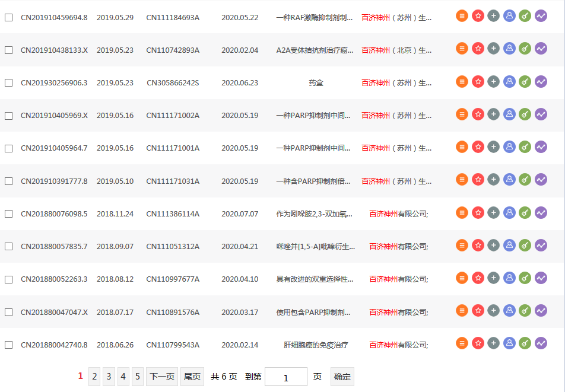Image resolution: width=565 pixels, height=392 pixels.
Task: Click the red star icon for CN201880076098.5
Action: click(478, 212)
